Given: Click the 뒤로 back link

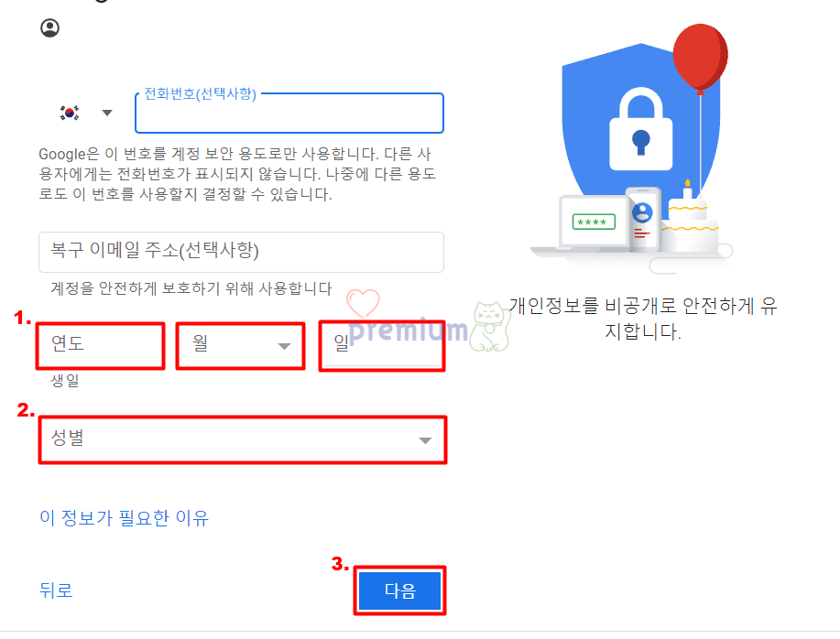Looking at the screenshot, I should 56,590.
